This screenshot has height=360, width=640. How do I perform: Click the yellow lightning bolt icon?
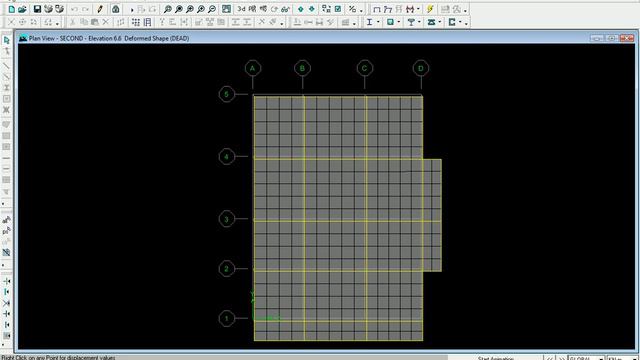430,9
